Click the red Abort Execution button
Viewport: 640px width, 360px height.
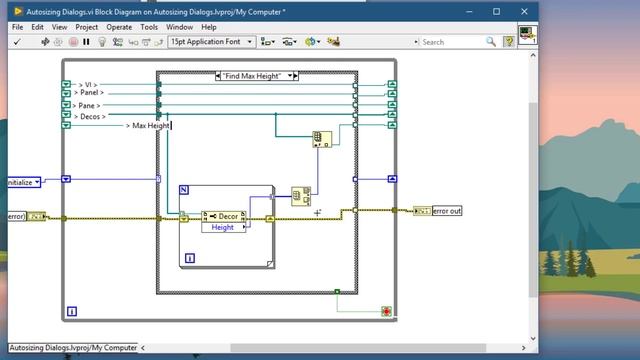tap(73, 42)
